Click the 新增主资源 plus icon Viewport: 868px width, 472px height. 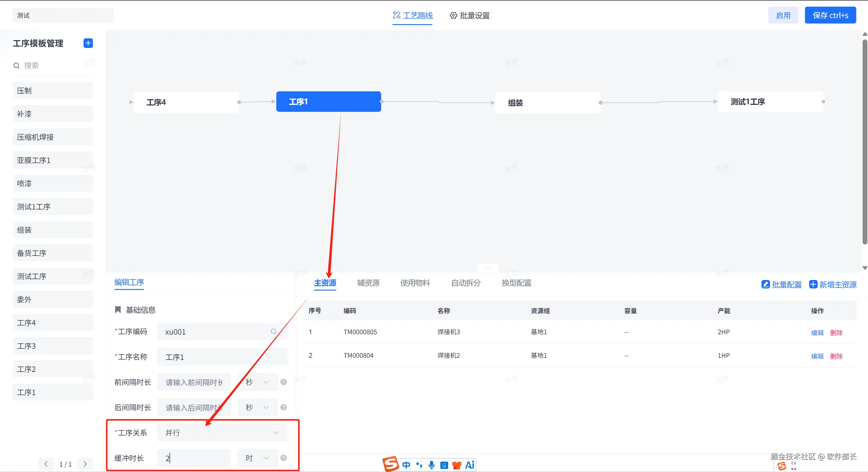813,285
